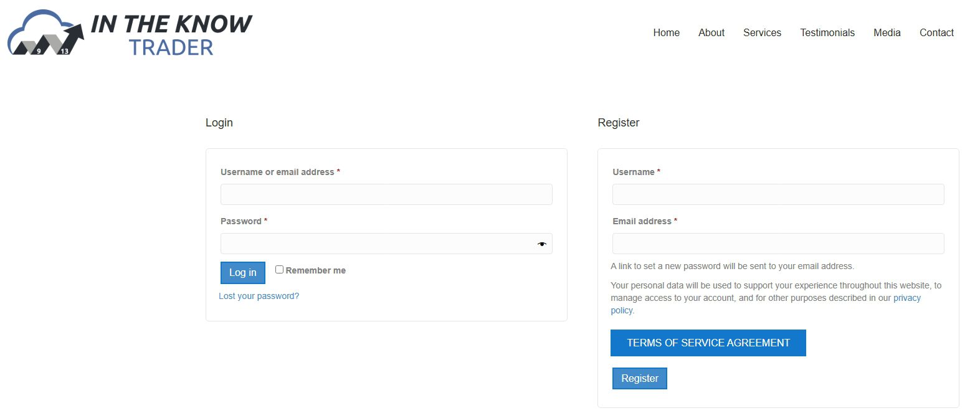Focus the Register Username field
980x418 pixels.
pos(778,194)
